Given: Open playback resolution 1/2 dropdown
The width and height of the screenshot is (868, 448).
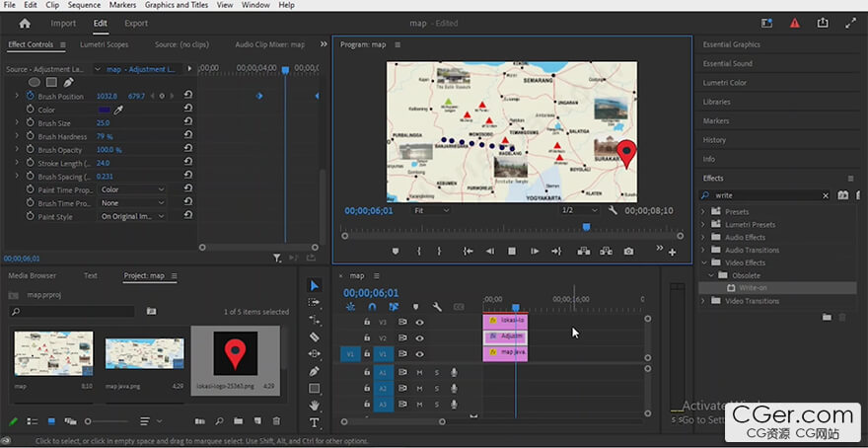Looking at the screenshot, I should (580, 210).
